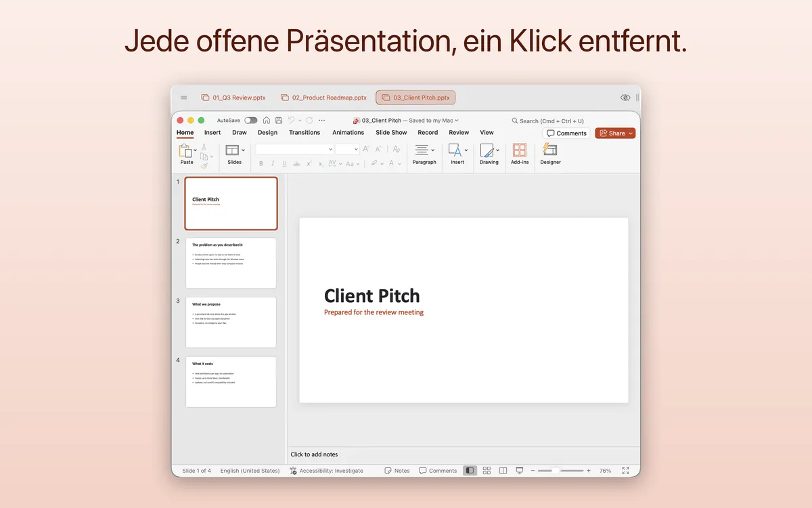Expand the Insert dropdown arrow
This screenshot has height=508, width=812.
coord(466,150)
